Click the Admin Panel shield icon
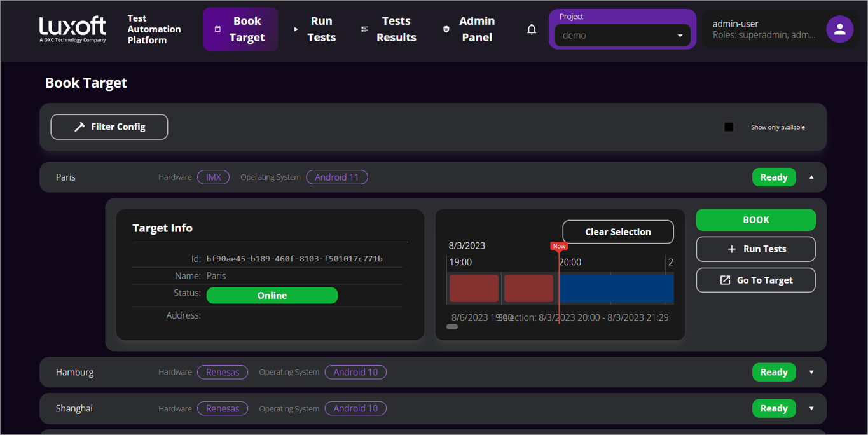The width and height of the screenshot is (868, 435). [x=445, y=29]
